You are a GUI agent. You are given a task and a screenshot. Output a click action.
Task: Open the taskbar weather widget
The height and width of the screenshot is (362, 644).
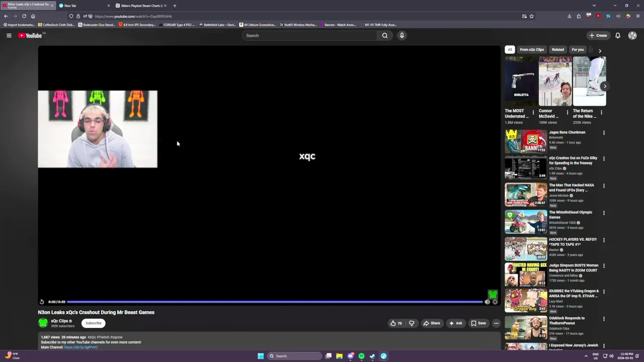(x=13, y=356)
